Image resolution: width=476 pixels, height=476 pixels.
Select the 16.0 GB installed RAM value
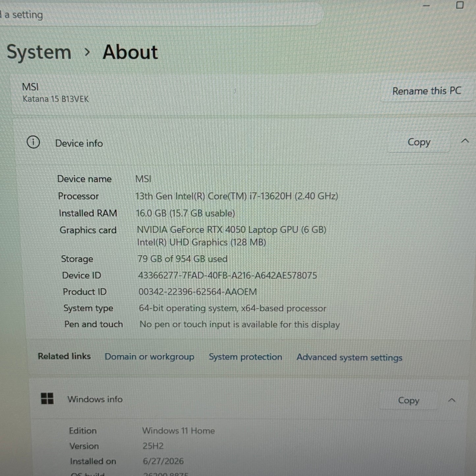pyautogui.click(x=185, y=213)
